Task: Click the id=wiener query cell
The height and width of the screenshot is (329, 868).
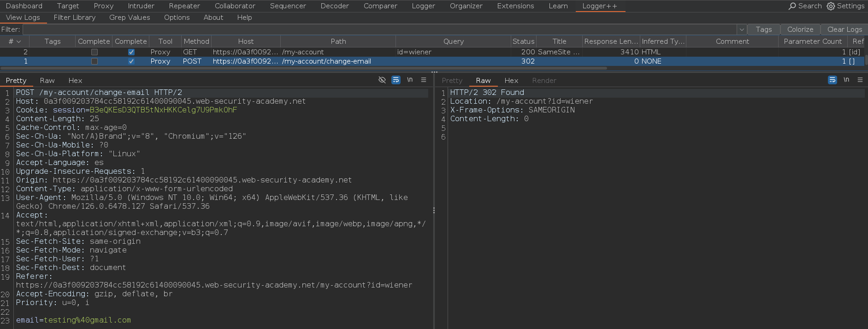Action: (453, 52)
